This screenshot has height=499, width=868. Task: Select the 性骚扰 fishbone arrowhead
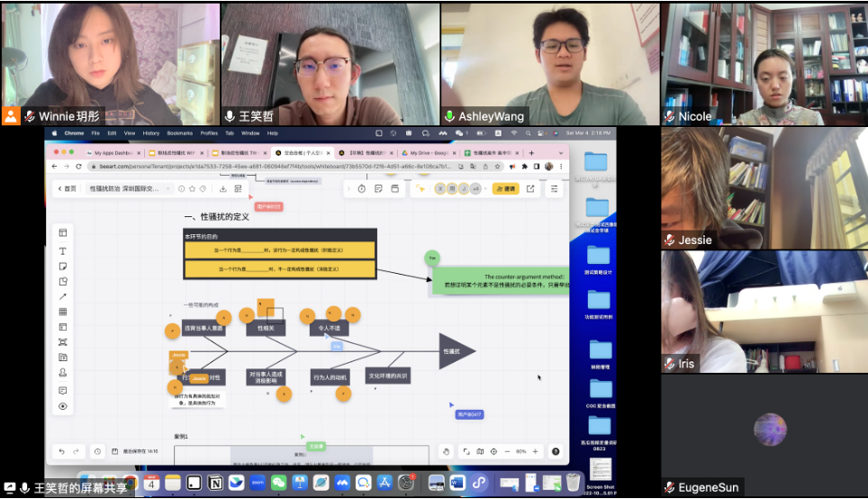click(x=457, y=351)
